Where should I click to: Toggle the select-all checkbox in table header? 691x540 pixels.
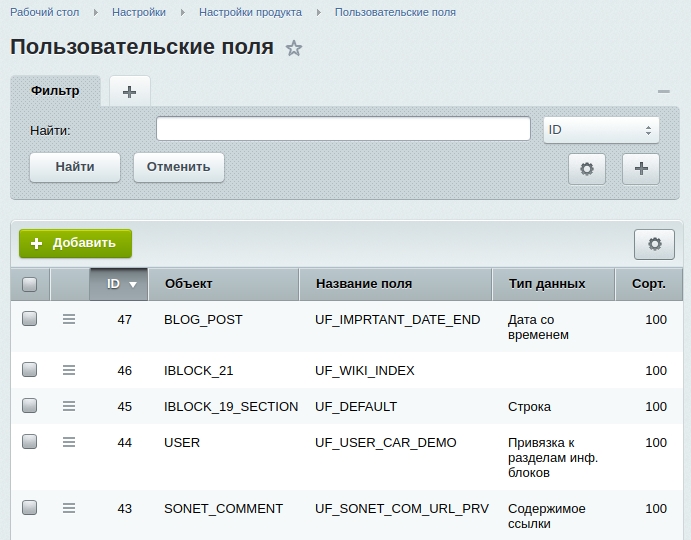pyautogui.click(x=30, y=284)
